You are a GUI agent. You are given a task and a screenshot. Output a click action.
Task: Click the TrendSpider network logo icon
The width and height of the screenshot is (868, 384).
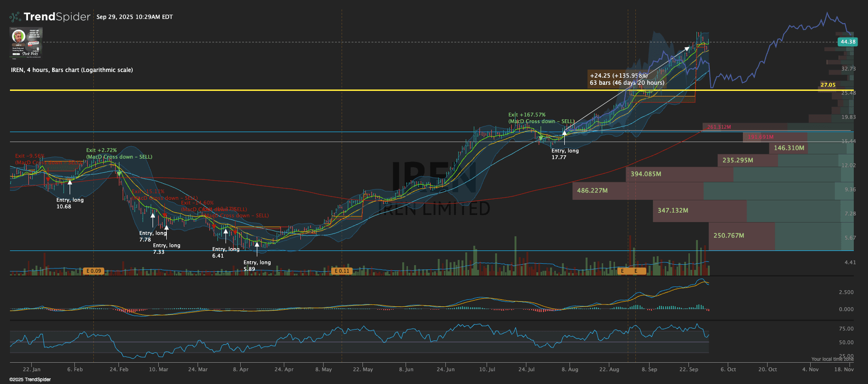(15, 17)
